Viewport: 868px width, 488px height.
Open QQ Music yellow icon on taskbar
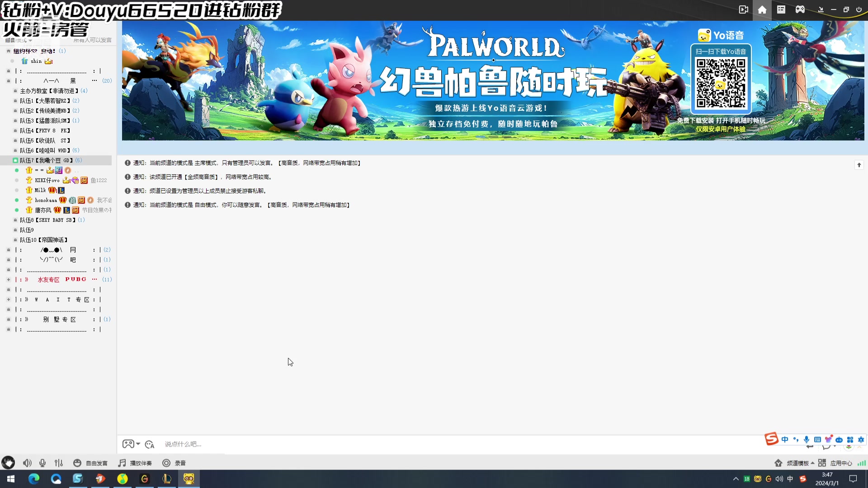coord(123,479)
